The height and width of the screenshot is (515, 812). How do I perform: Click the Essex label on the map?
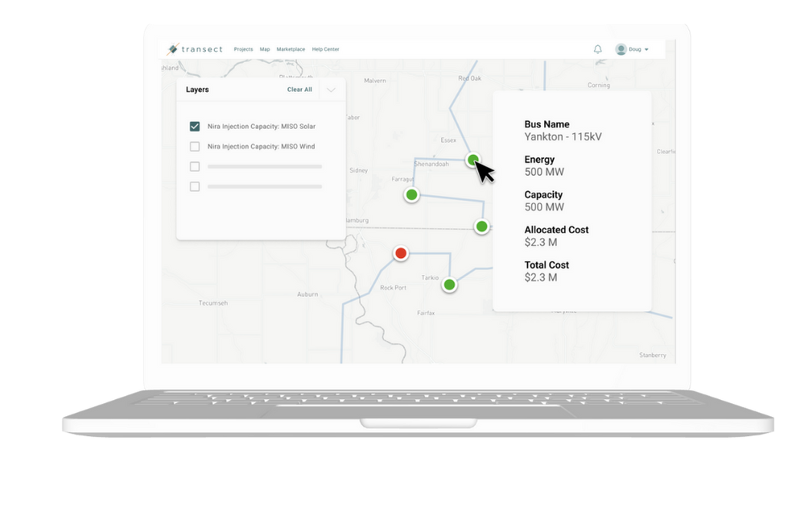pos(449,140)
